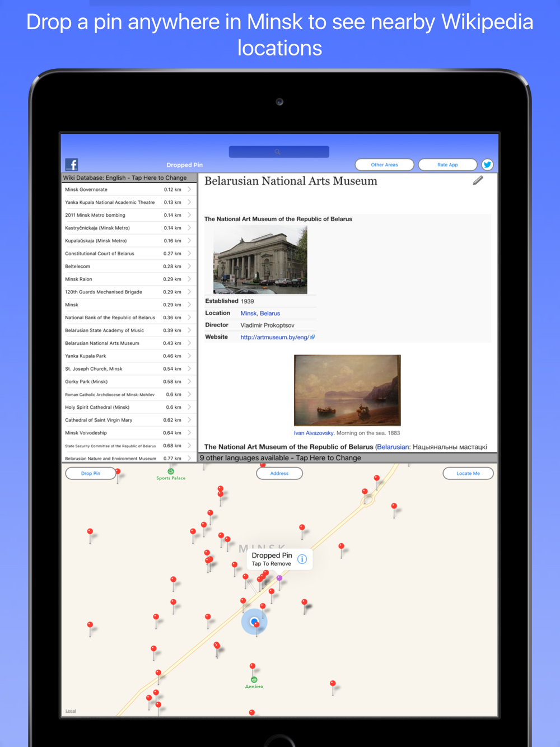Select State Security Committee of Belarus entry

click(129, 446)
